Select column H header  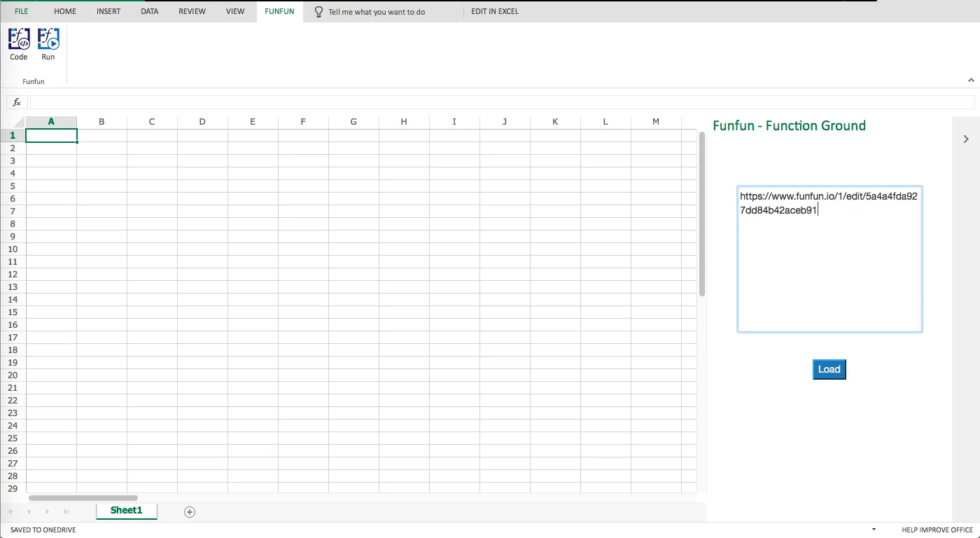404,122
